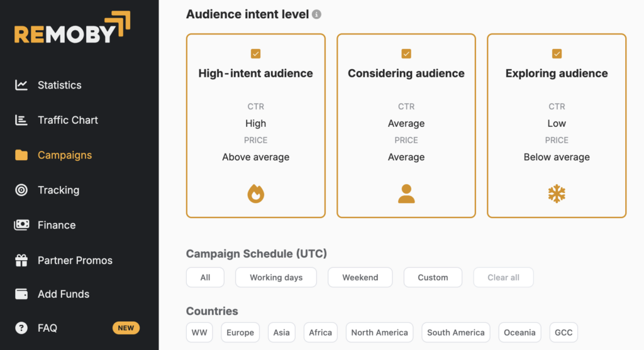Click the Campaigns folder icon
Viewport: 644px width, 350px height.
(x=21, y=155)
